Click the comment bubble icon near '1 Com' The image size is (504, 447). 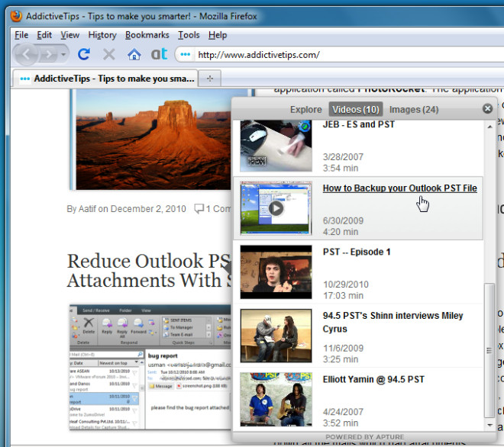[x=199, y=209]
